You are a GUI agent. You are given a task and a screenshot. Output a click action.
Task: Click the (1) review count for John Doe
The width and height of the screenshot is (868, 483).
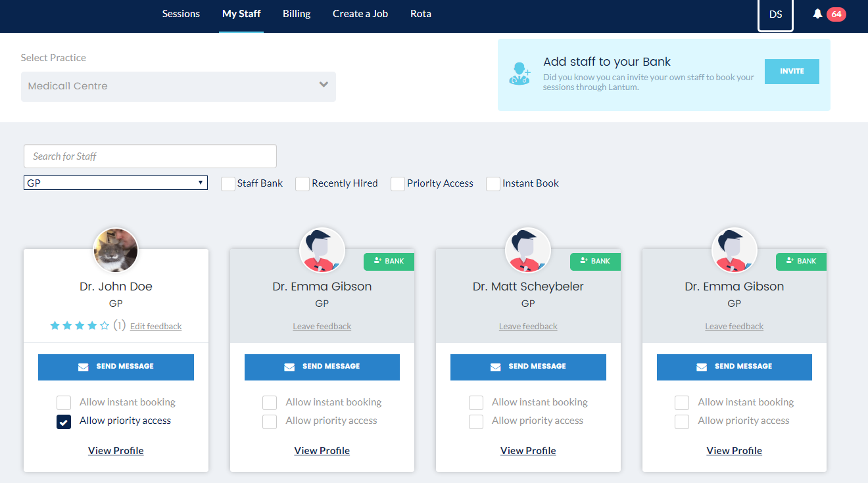click(119, 325)
